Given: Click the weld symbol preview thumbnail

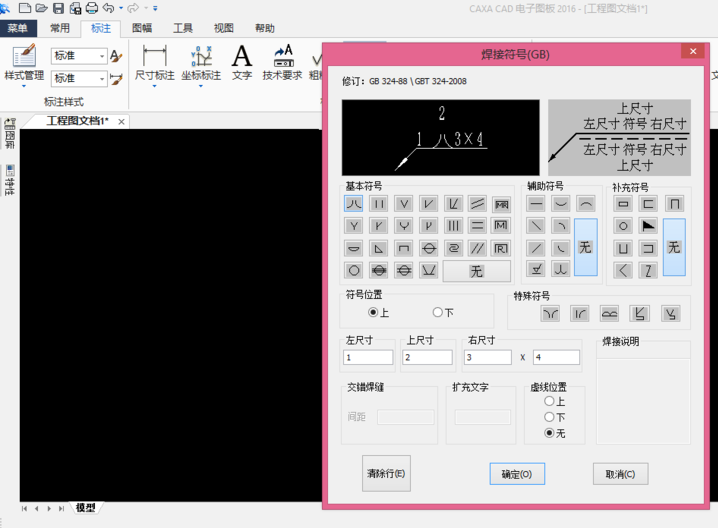Looking at the screenshot, I should click(441, 137).
